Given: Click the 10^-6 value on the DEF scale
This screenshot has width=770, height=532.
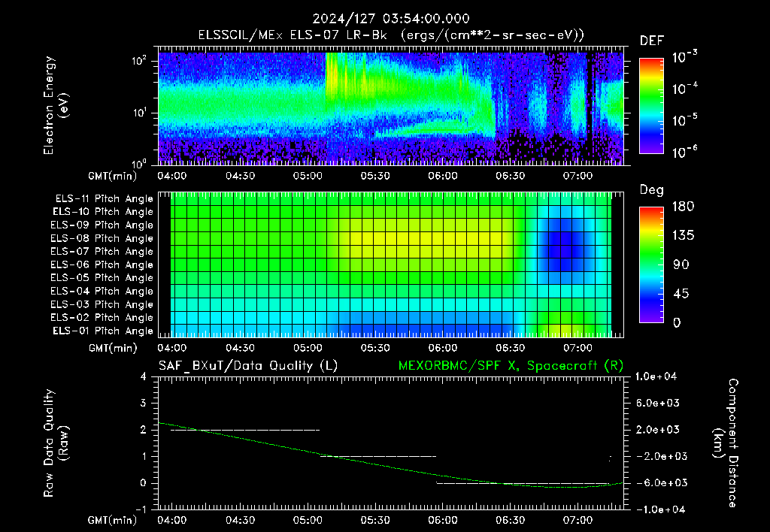Looking at the screenshot, I should tap(684, 152).
